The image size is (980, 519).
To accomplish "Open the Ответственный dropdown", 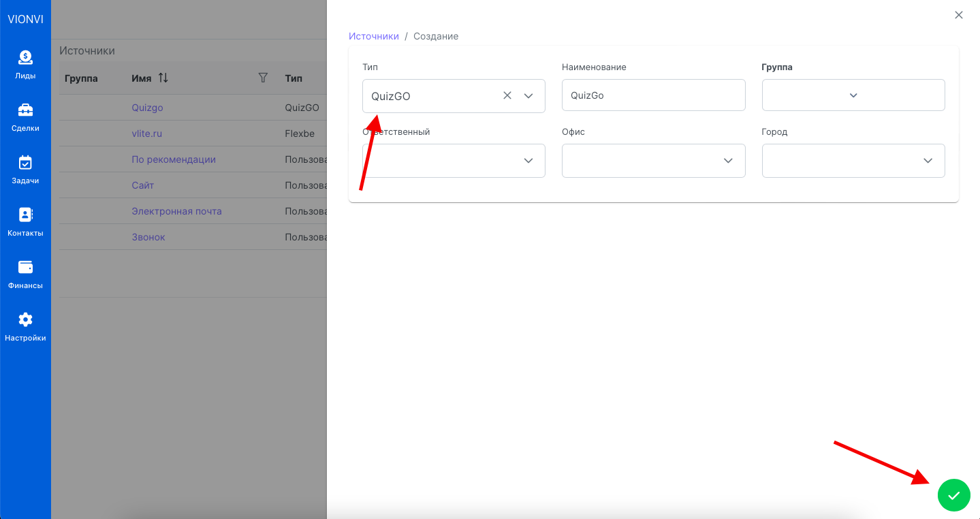I will [454, 161].
